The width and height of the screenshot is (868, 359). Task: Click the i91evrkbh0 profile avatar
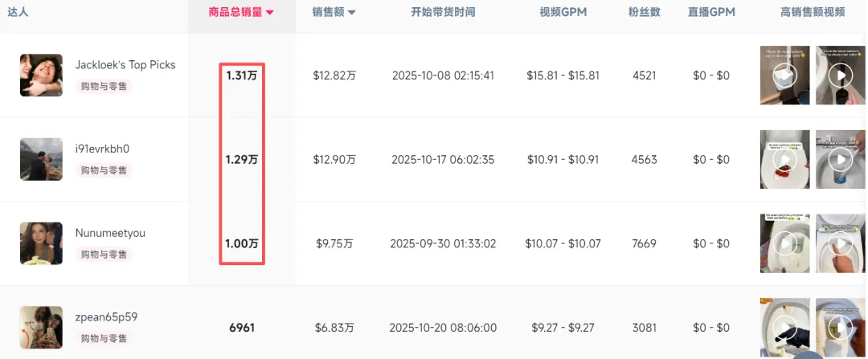41,159
